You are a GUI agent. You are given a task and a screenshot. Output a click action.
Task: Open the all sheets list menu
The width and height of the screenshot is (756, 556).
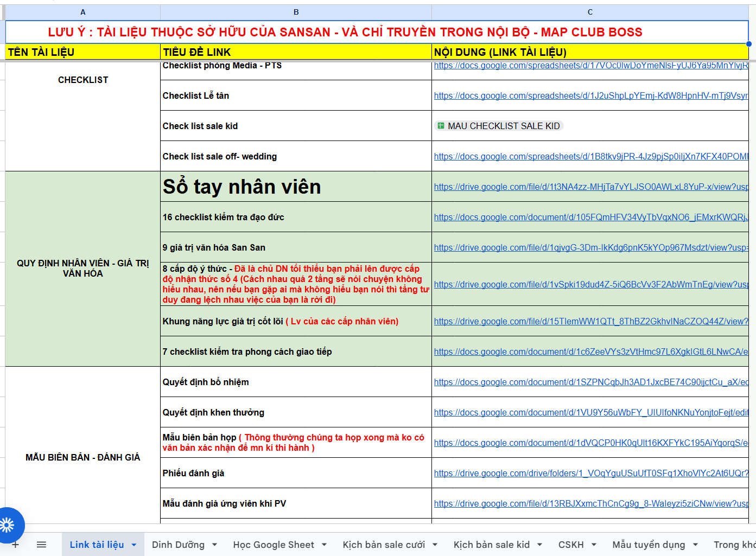(x=41, y=545)
